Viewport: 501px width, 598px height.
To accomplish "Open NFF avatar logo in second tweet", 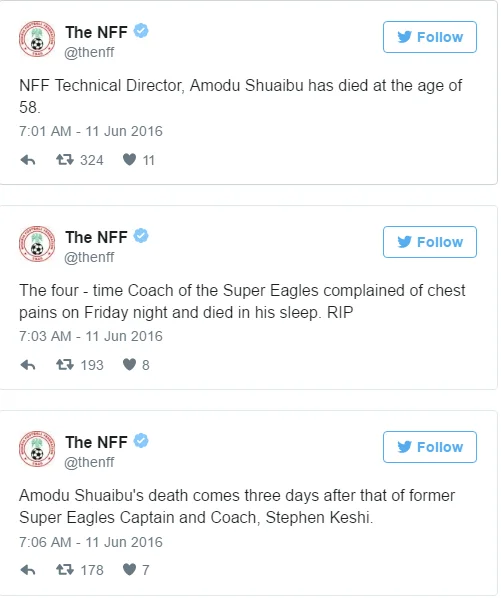I will [37, 244].
